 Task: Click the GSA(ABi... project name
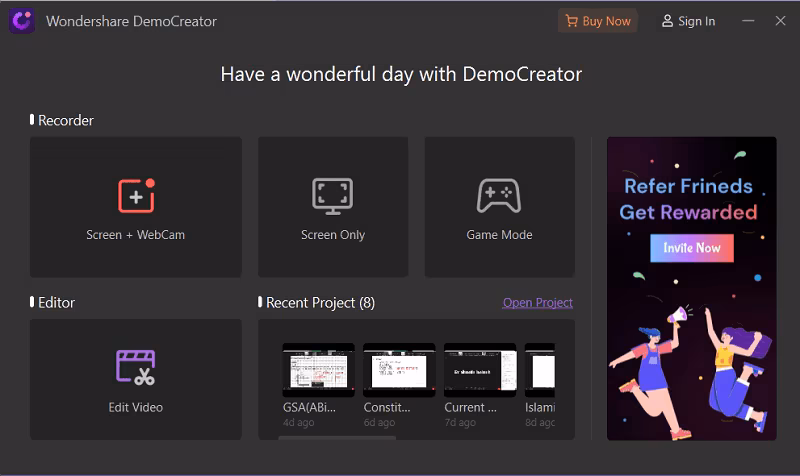309,407
